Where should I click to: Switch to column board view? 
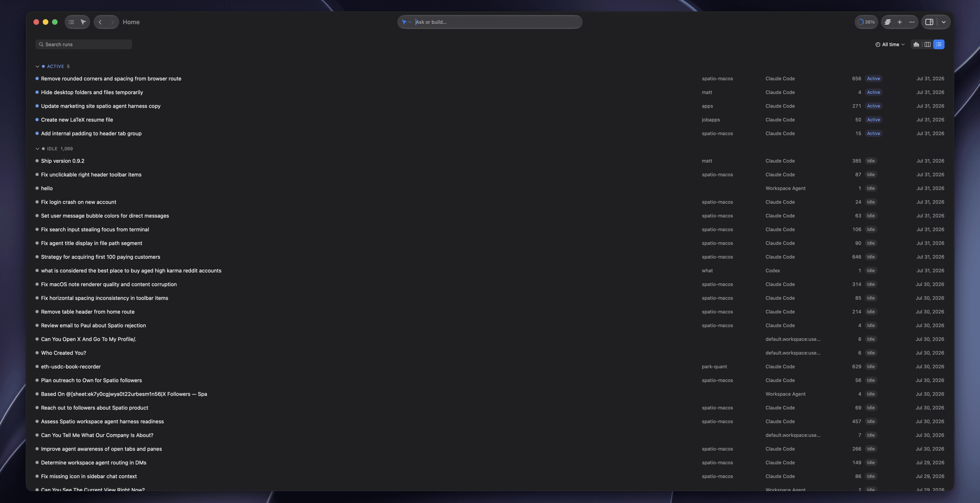click(x=928, y=44)
